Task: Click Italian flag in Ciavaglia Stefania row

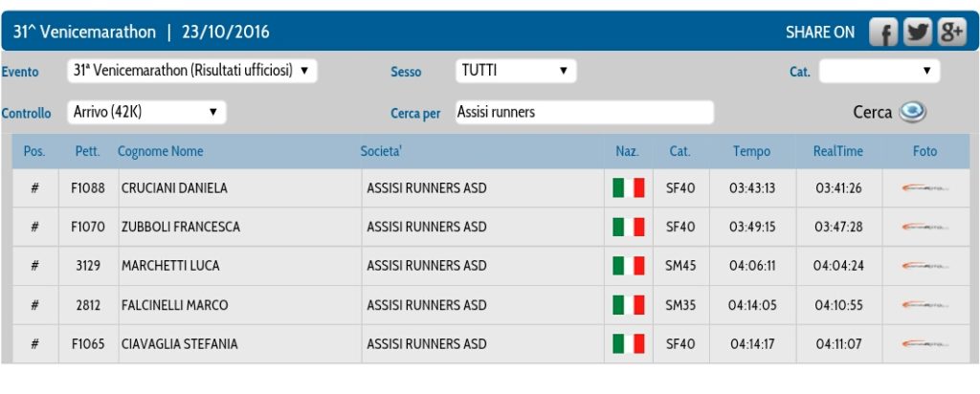Action: tap(628, 343)
